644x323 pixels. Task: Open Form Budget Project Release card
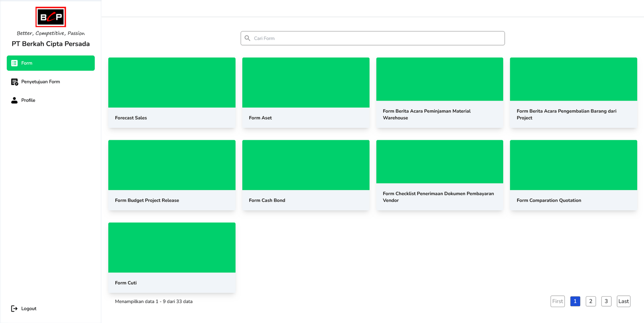pyautogui.click(x=171, y=175)
